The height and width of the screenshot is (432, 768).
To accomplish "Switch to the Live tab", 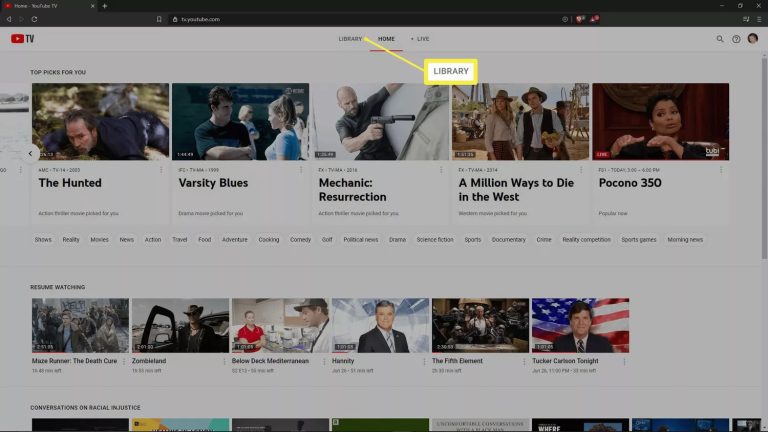I will (420, 39).
